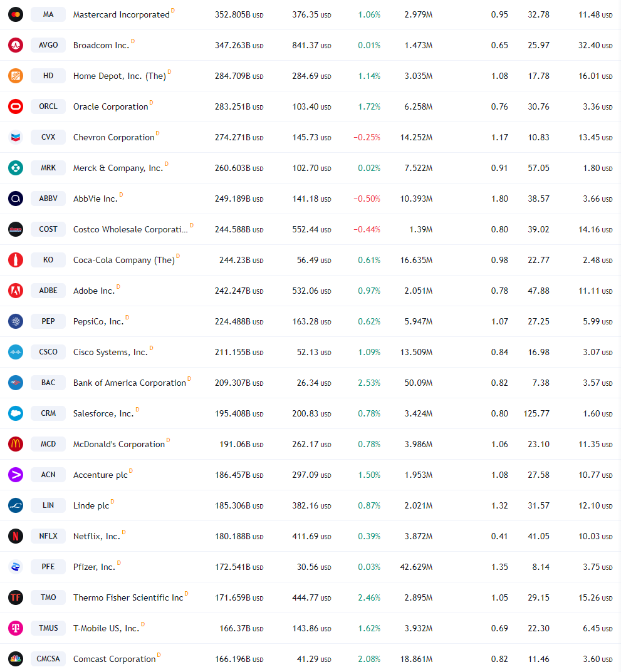The image size is (621, 672).
Task: Click the AbbVie logo icon
Action: coord(16,199)
